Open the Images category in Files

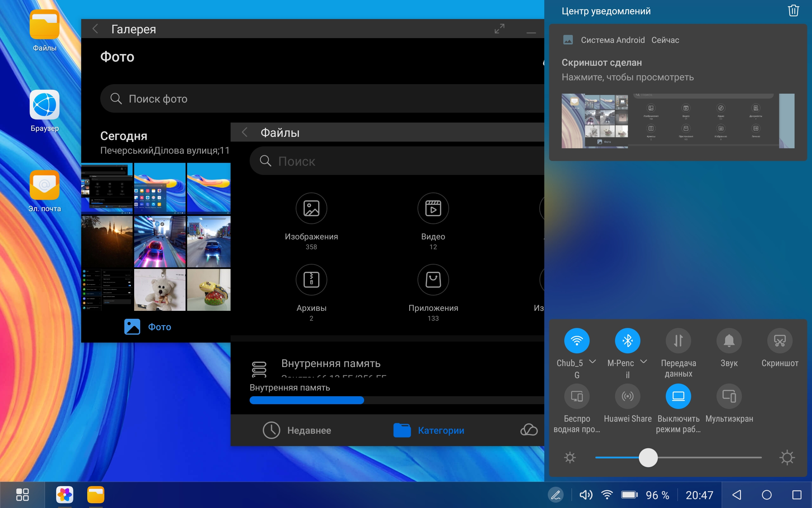311,221
